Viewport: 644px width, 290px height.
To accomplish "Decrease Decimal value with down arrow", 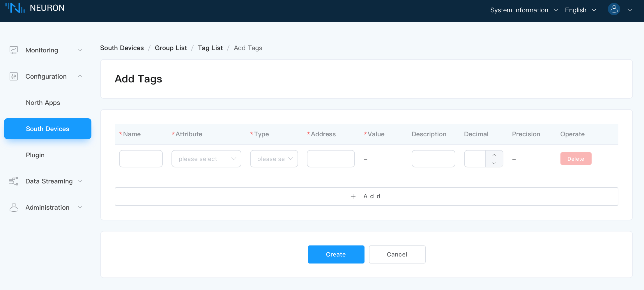I will pyautogui.click(x=494, y=163).
